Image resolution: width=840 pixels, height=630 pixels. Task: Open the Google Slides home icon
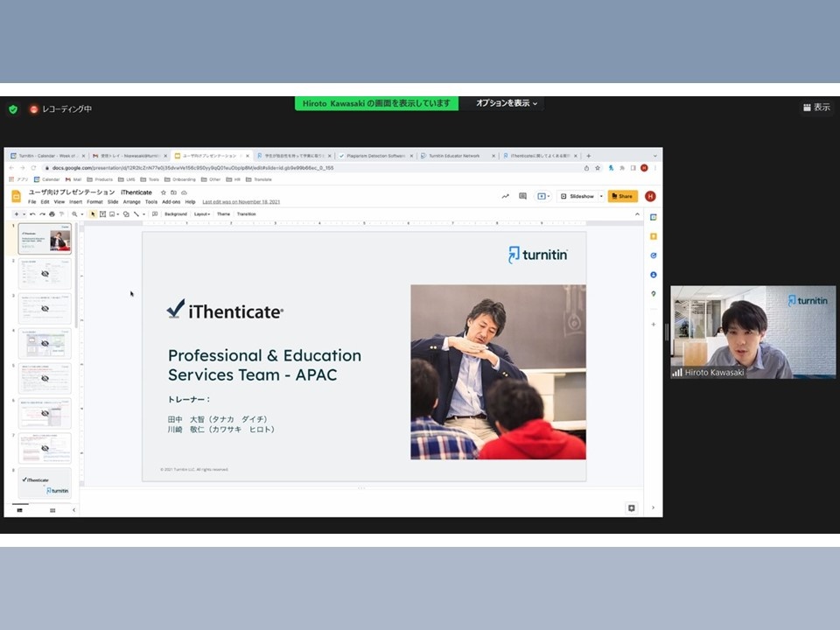[16, 197]
